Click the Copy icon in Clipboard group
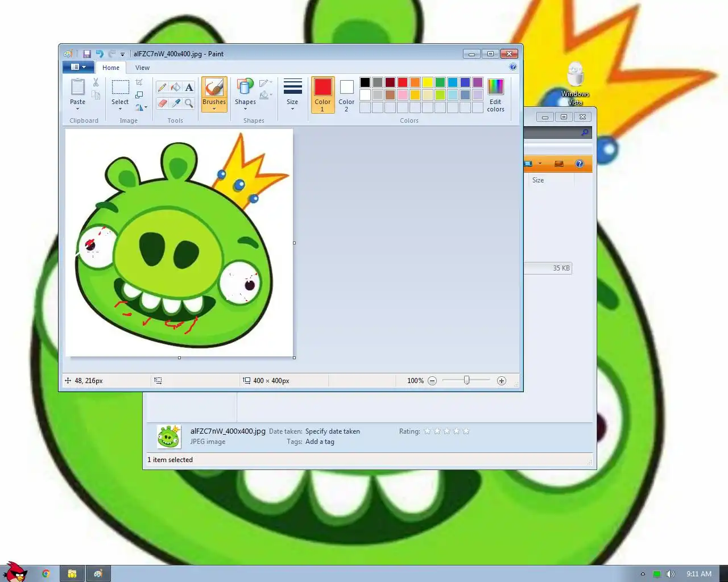Image resolution: width=728 pixels, height=582 pixels. coord(96,95)
